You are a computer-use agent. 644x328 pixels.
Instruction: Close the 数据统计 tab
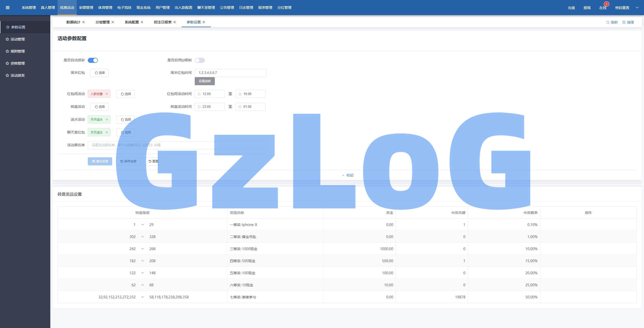[x=84, y=22]
